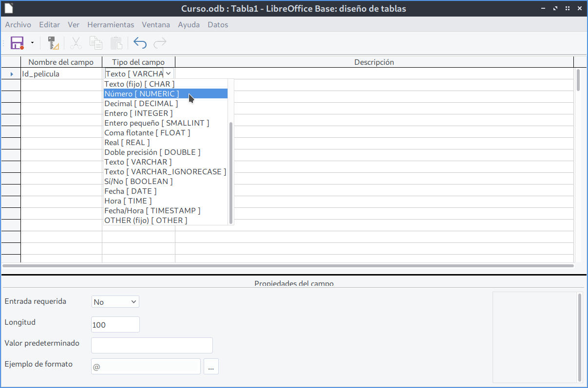
Task: Choose Entero [ INTEGER ] field type
Action: [x=138, y=113]
